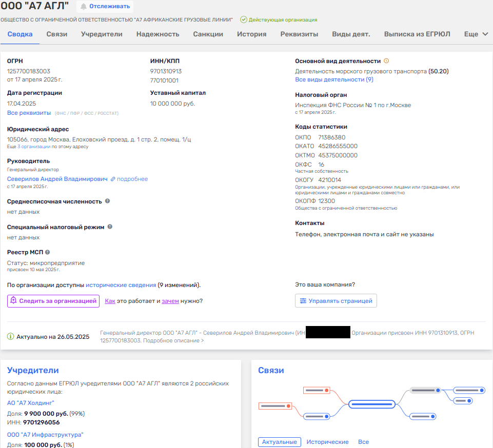Click the chain-link icon before подробнее
Viewport: 493px width, 448px height.
113,179
